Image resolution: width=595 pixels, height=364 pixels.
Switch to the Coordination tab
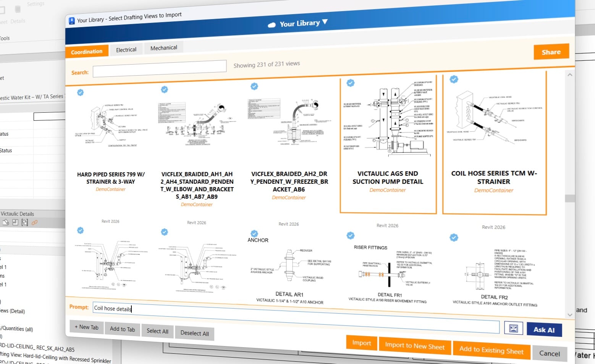click(x=87, y=52)
